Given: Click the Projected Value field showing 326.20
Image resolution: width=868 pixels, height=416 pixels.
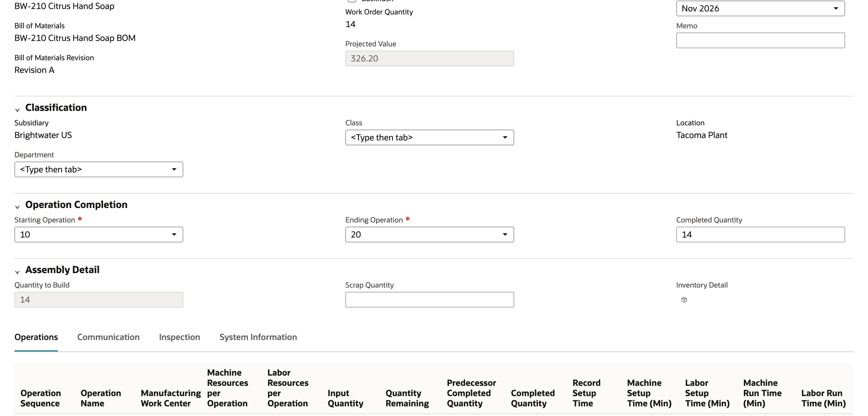Looking at the screenshot, I should tap(429, 58).
